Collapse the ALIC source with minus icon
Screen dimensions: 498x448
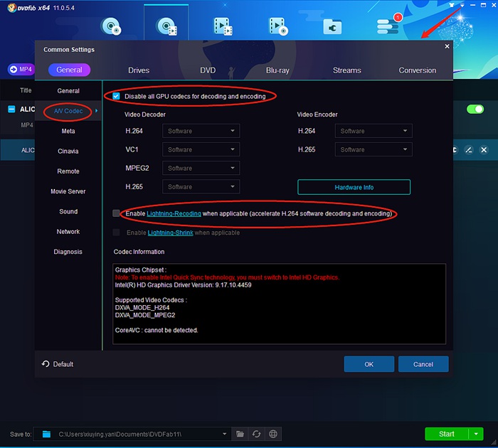click(11, 110)
